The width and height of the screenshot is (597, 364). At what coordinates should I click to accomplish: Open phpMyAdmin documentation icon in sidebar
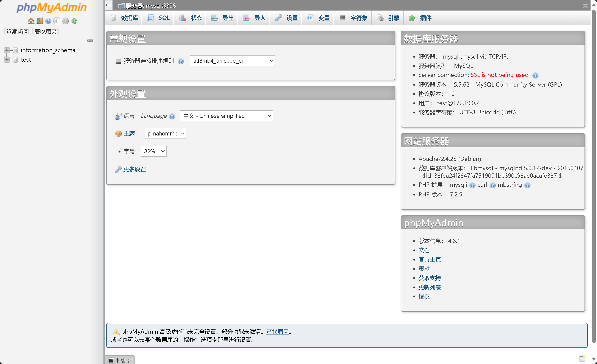(x=48, y=21)
